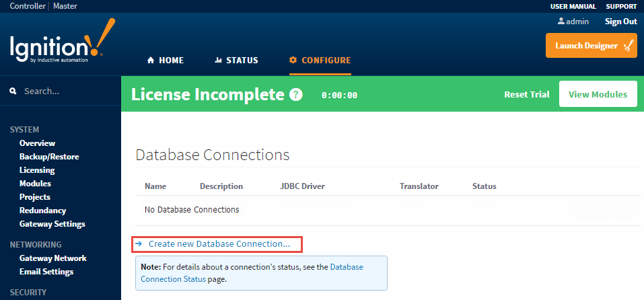
Task: Open Backup/Restore in the sidebar
Action: 49,157
